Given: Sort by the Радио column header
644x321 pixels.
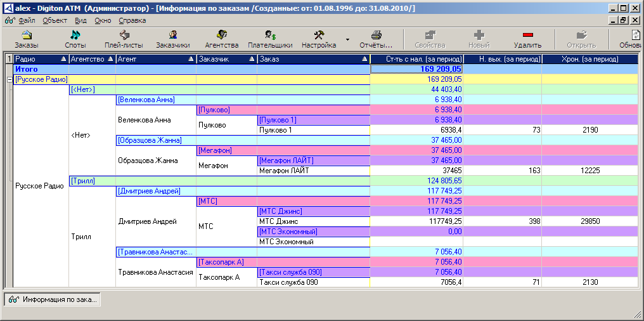Looking at the screenshot, I should click(x=41, y=59).
